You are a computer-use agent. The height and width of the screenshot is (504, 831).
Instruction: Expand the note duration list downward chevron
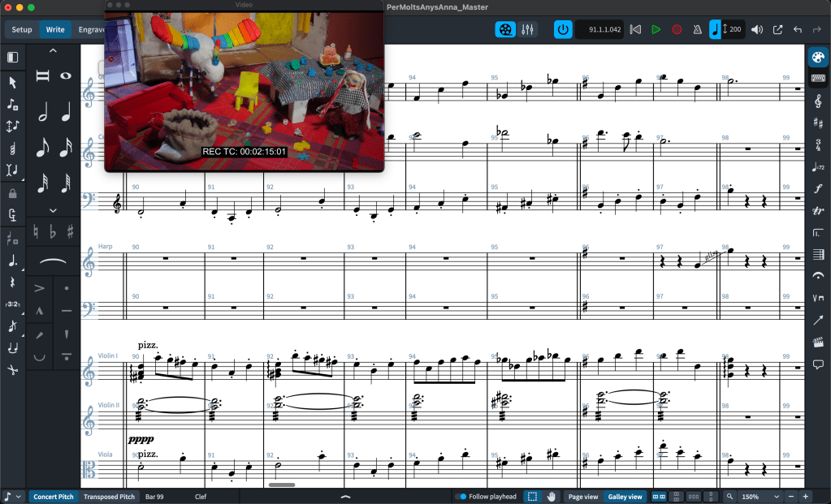tap(53, 210)
